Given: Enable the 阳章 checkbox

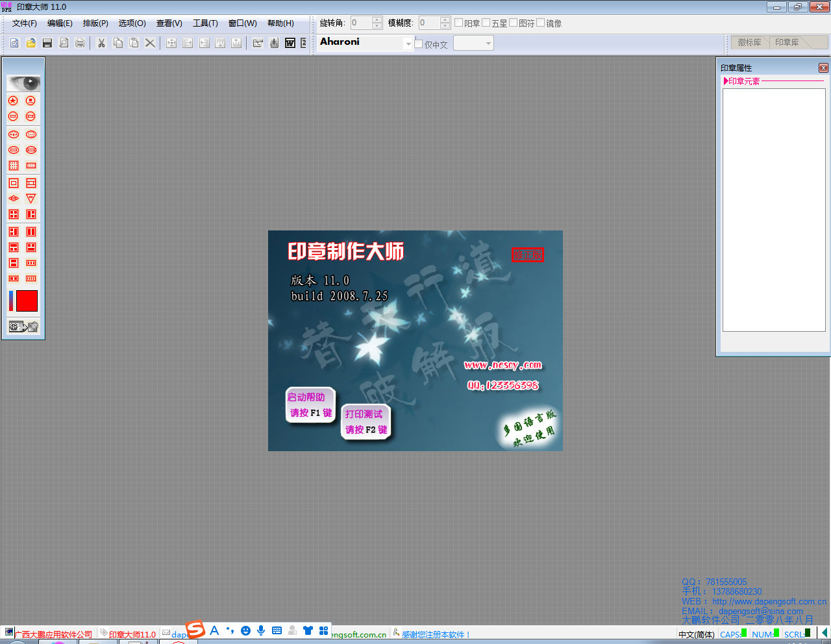Looking at the screenshot, I should point(458,23).
